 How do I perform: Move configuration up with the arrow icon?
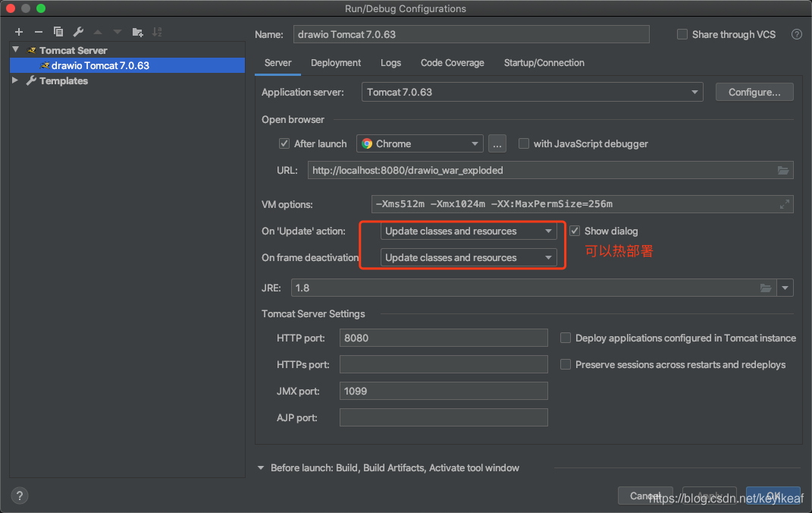click(98, 32)
